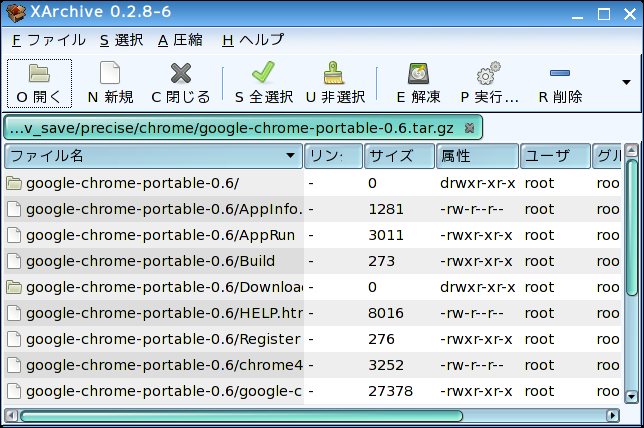Click size value 8016
Screen dimensions: 644x428
coord(386,313)
